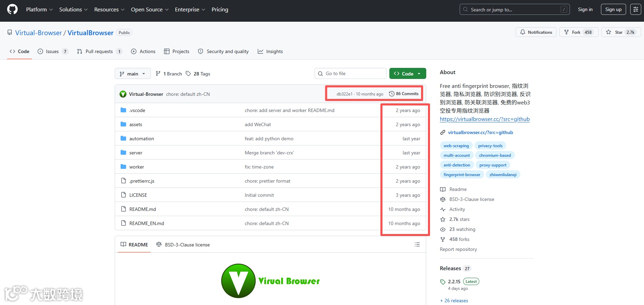The width and height of the screenshot is (644, 305).
Task: View the 1 Branch link
Action: (x=169, y=74)
